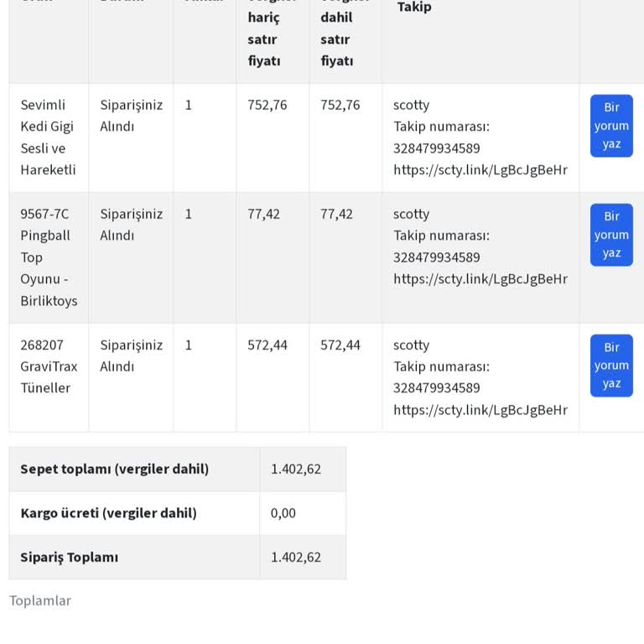Click the Toplamlar caption text
The width and height of the screenshot is (644, 644).
click(40, 600)
